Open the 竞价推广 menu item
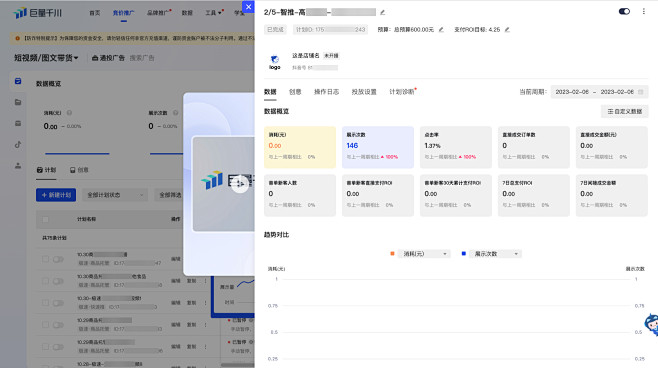The width and height of the screenshot is (658, 368). pyautogui.click(x=123, y=13)
